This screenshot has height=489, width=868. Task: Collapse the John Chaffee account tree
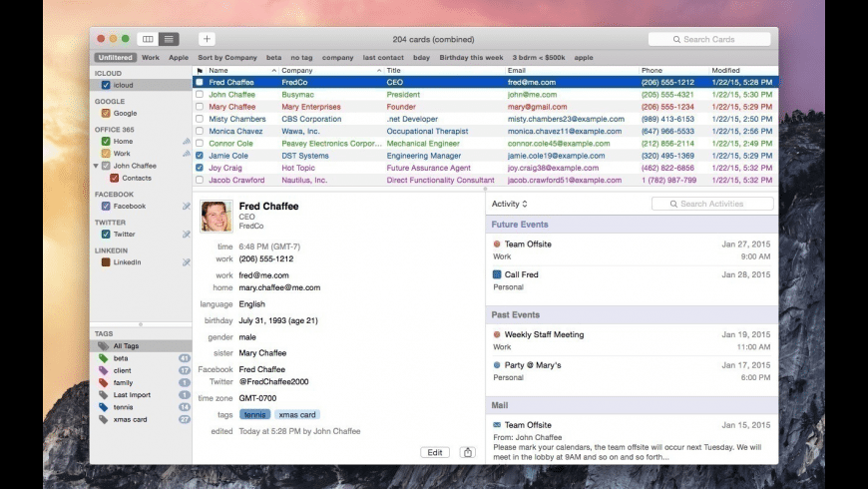point(96,166)
